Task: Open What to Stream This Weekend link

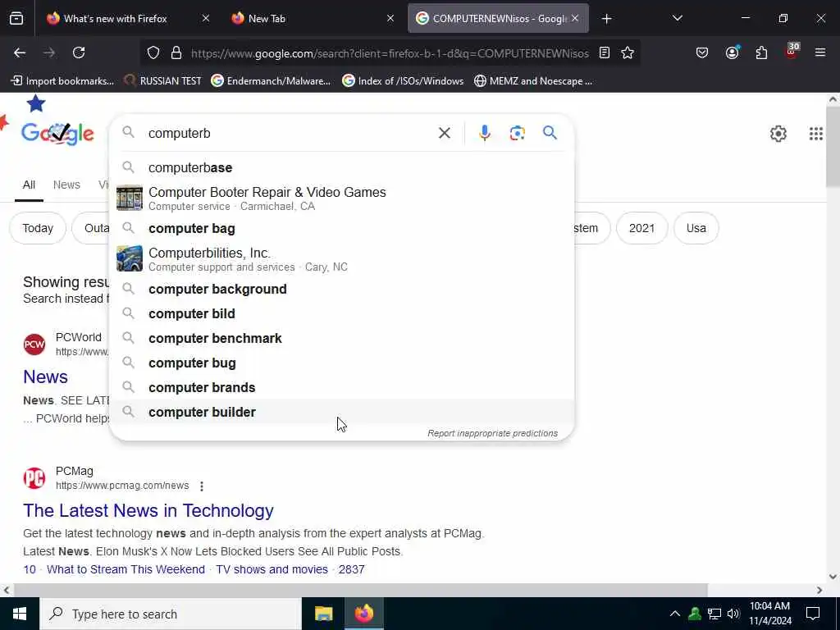Action: click(126, 569)
